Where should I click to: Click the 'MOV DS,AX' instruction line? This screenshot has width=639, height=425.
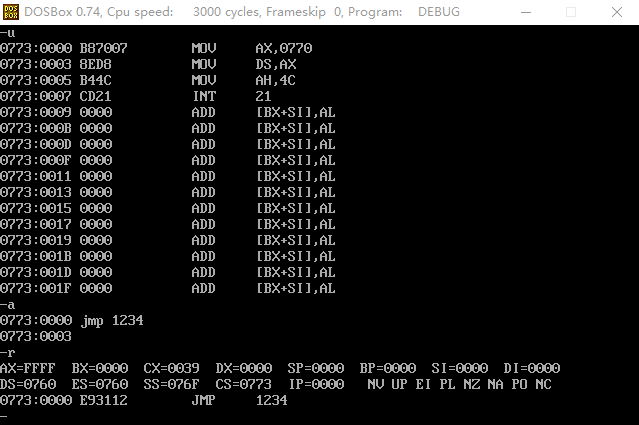point(148,64)
